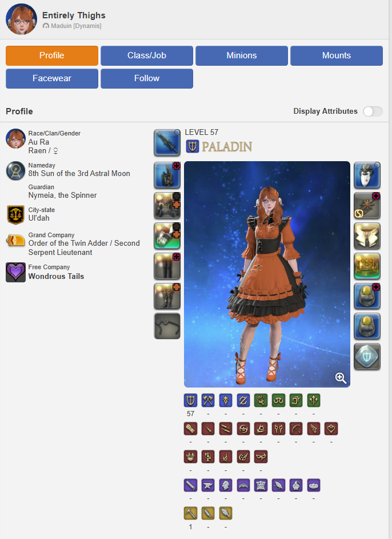The width and height of the screenshot is (392, 539).
Task: Click the Pictomancer job icon
Action: click(243, 457)
